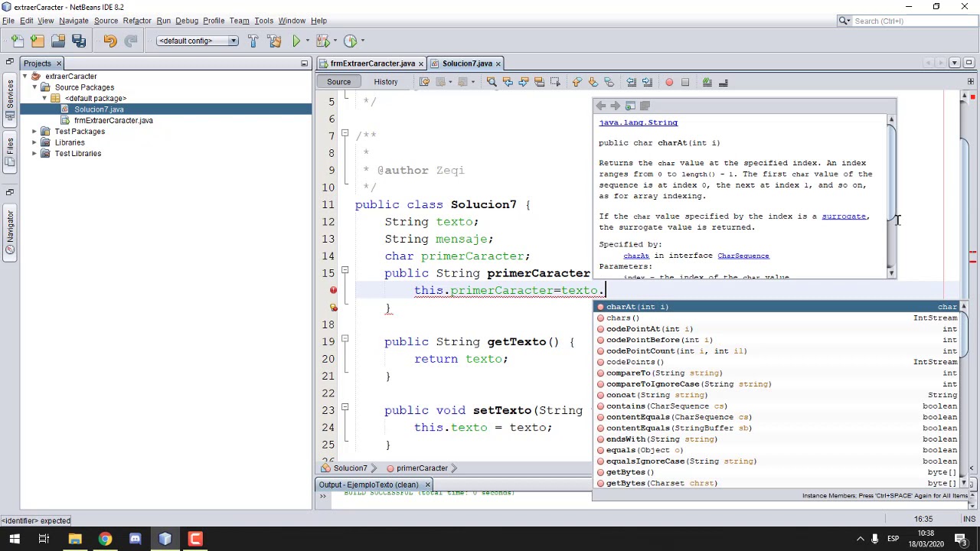Click the Debug Project icon
The height and width of the screenshot is (551, 980).
coord(322,41)
